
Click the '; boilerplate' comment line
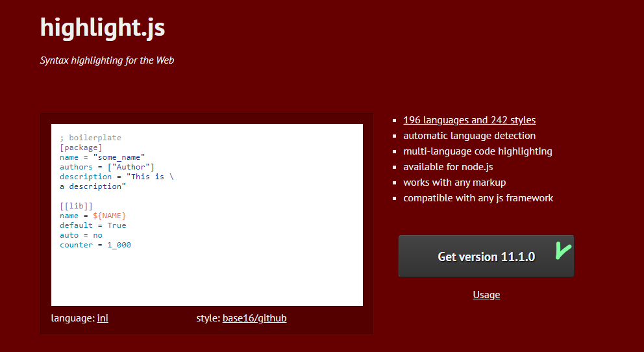pos(90,138)
